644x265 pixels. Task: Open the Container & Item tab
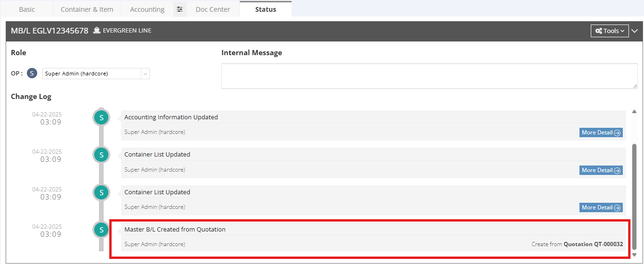click(87, 9)
